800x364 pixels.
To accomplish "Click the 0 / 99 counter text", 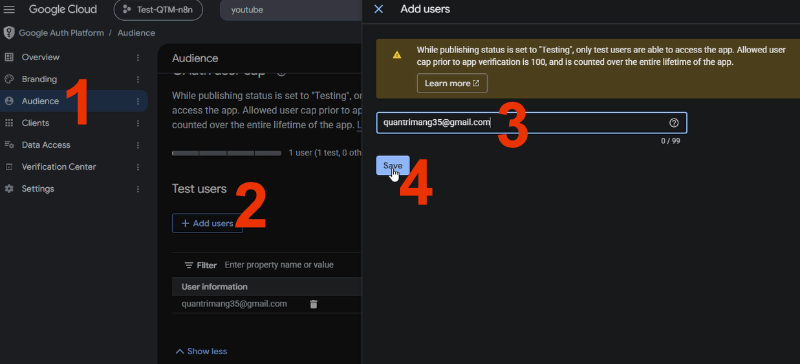I will pyautogui.click(x=670, y=141).
